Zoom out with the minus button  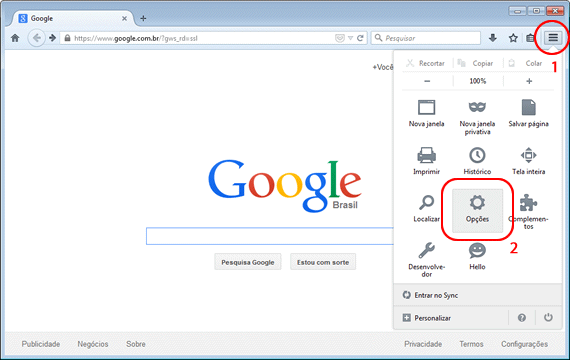coord(427,81)
